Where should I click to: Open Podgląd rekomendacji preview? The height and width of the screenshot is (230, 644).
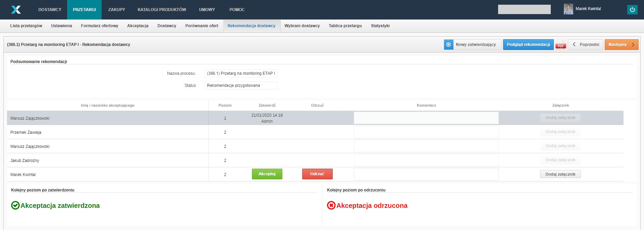[x=528, y=45]
